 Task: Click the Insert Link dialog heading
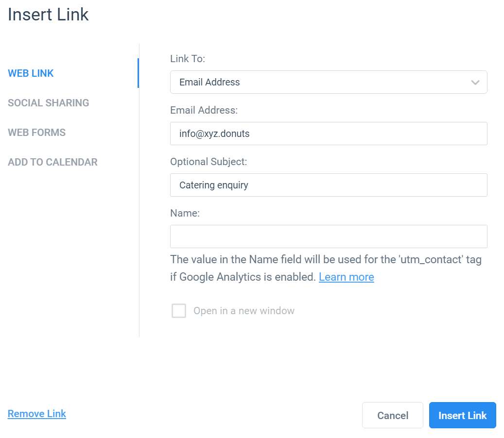point(48,15)
